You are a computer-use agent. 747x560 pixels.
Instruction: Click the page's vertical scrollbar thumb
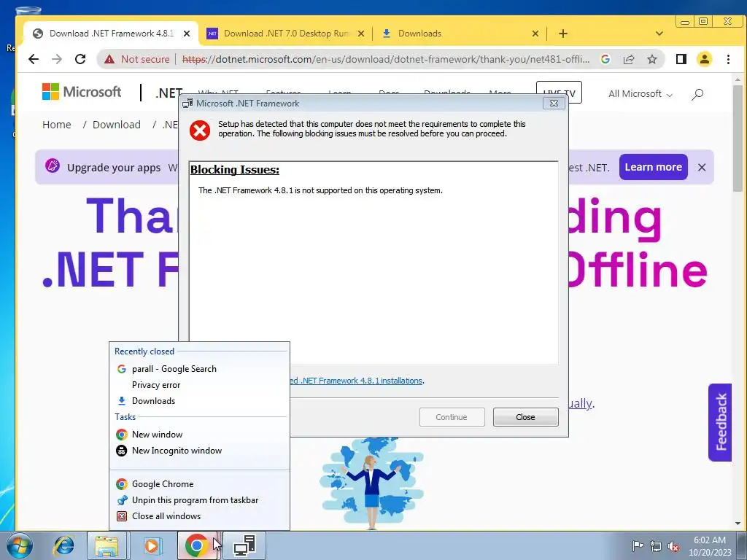click(738, 139)
